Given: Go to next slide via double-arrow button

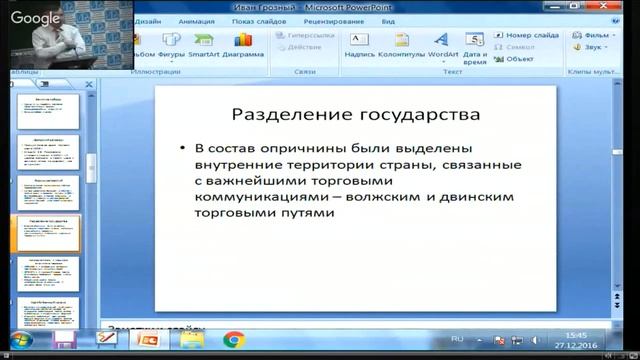Looking at the screenshot, I should [x=617, y=305].
